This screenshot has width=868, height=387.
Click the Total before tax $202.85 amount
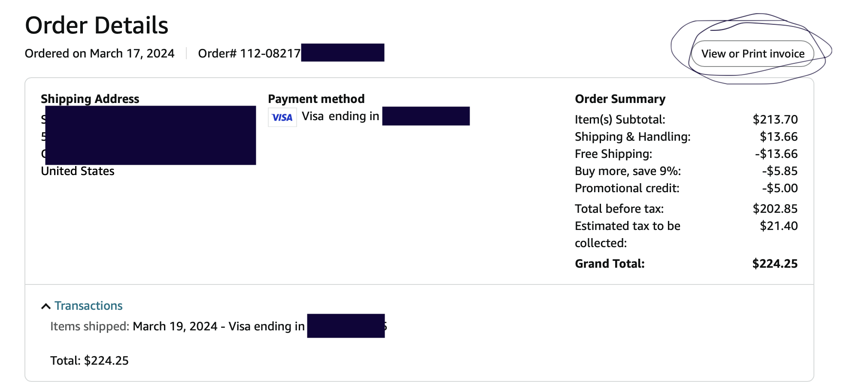(x=775, y=209)
